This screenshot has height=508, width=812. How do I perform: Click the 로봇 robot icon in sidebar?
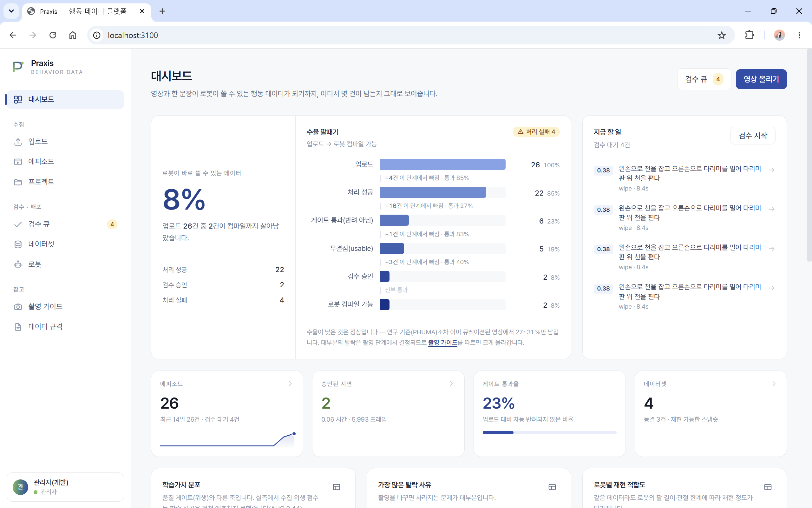(18, 264)
